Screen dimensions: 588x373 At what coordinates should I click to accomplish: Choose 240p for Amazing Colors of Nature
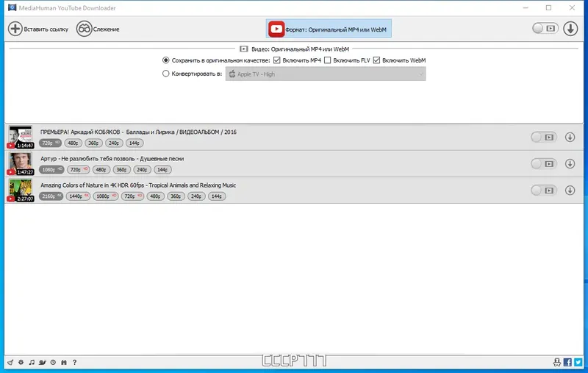[x=196, y=196]
